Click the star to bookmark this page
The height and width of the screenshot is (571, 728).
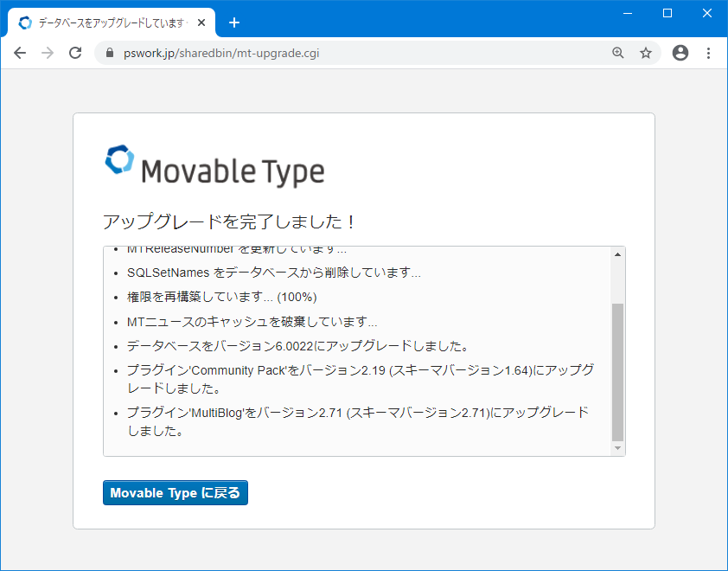coord(645,53)
